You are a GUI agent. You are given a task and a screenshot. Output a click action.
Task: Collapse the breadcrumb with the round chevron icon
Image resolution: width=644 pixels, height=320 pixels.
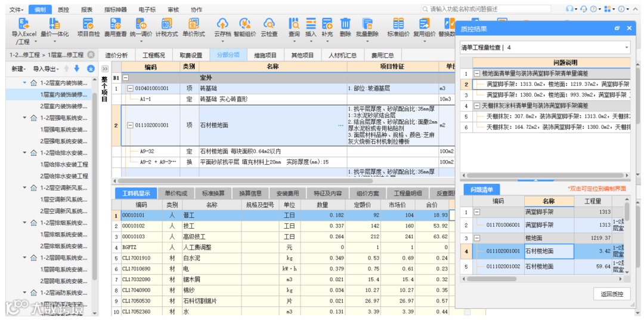91,55
